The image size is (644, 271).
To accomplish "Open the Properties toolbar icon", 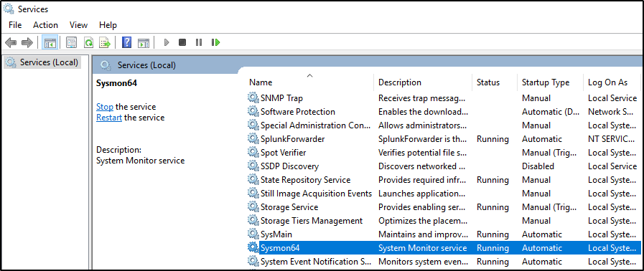I will [x=72, y=42].
